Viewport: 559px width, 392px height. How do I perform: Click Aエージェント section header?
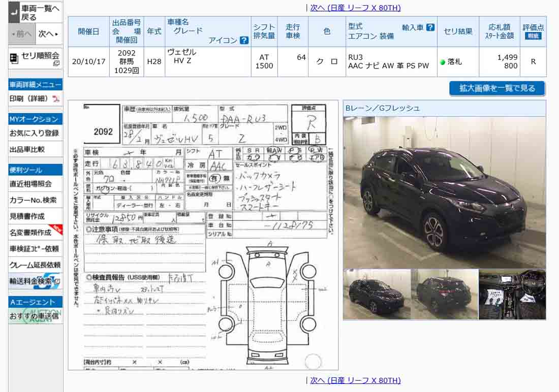[35, 302]
